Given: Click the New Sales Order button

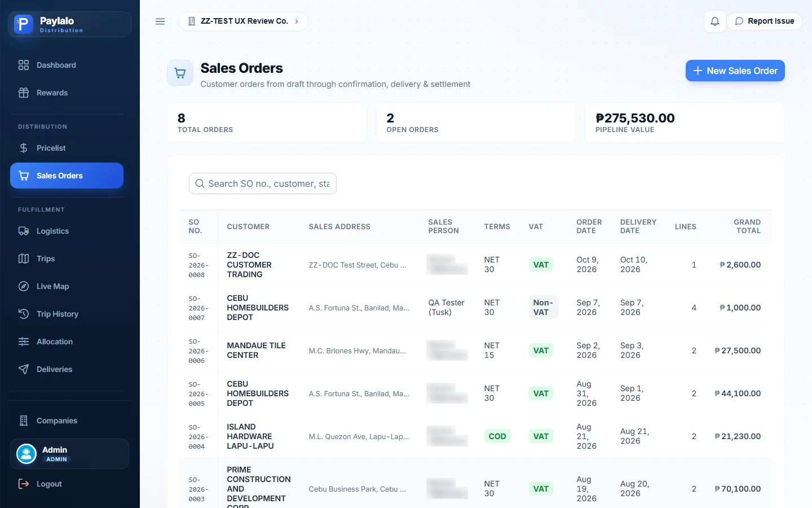Looking at the screenshot, I should (x=735, y=71).
